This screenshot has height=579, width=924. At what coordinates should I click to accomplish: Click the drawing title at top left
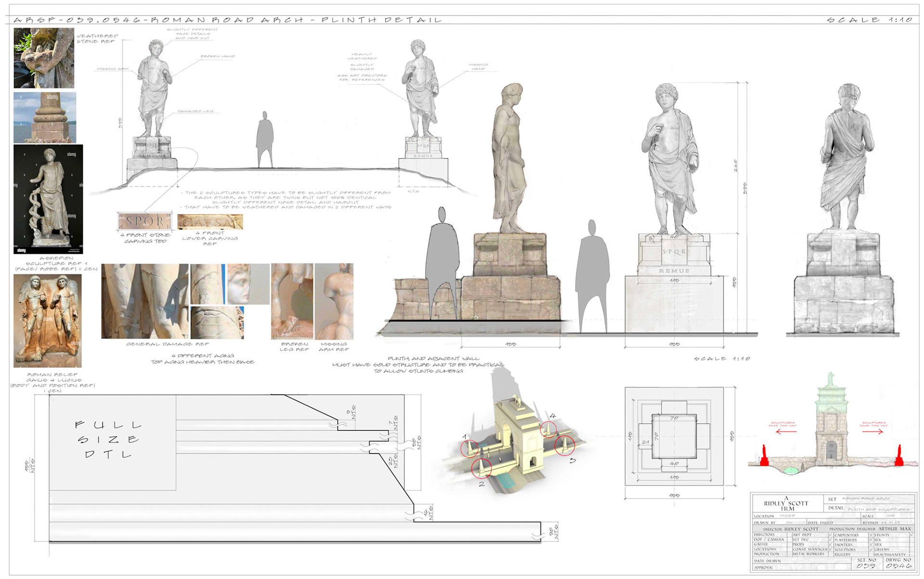[x=227, y=20]
